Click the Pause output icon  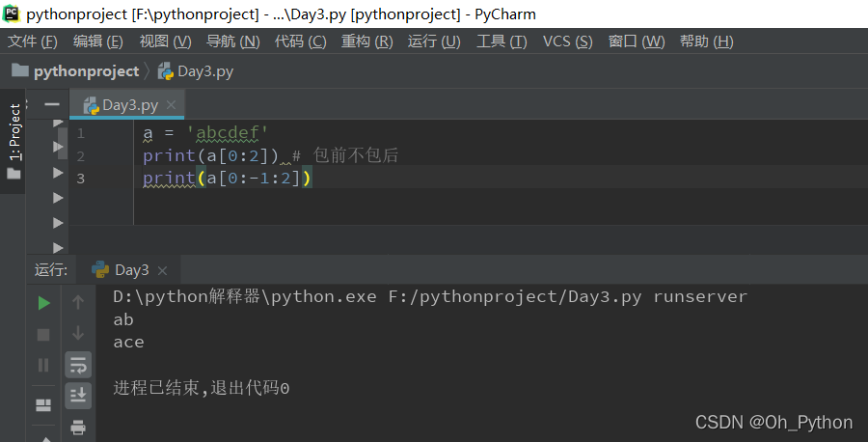[43, 365]
